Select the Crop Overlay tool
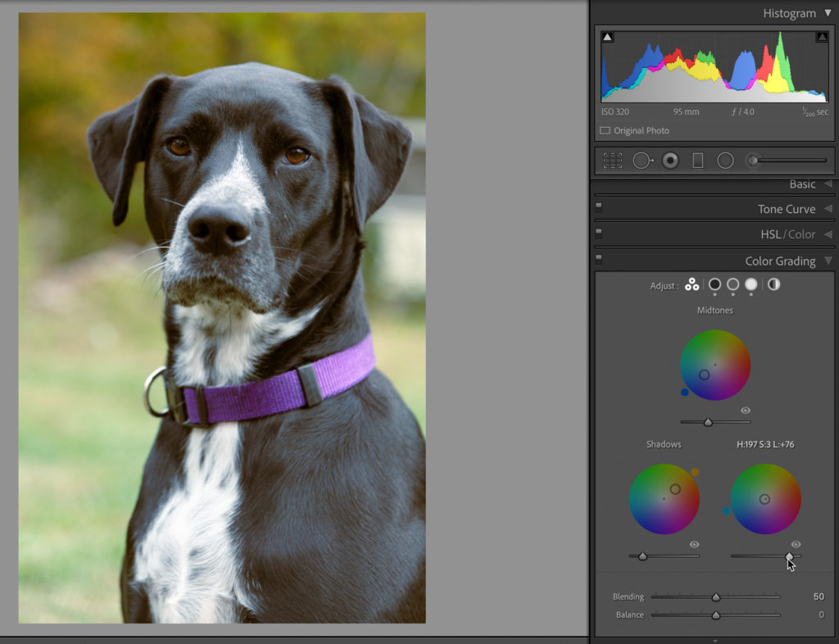Screen dimensions: 839x644 pos(612,161)
